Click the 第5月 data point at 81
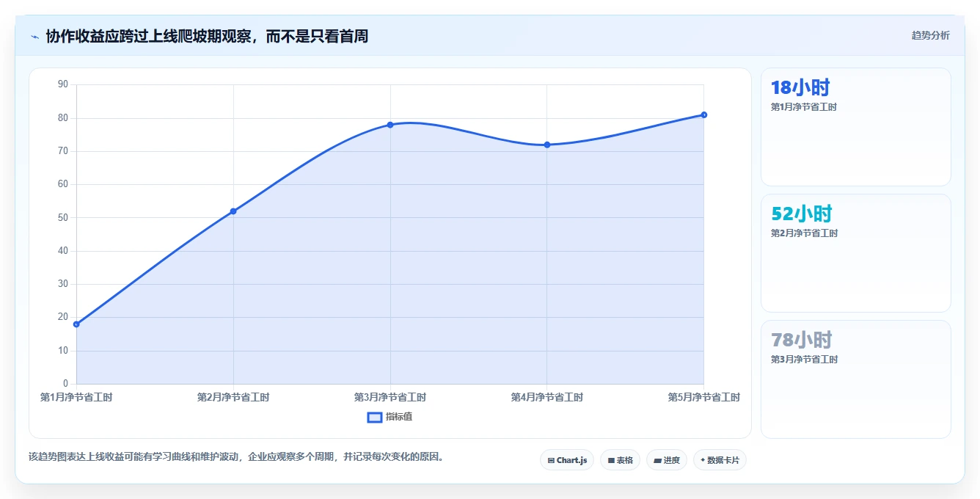980x499 pixels. coord(703,114)
